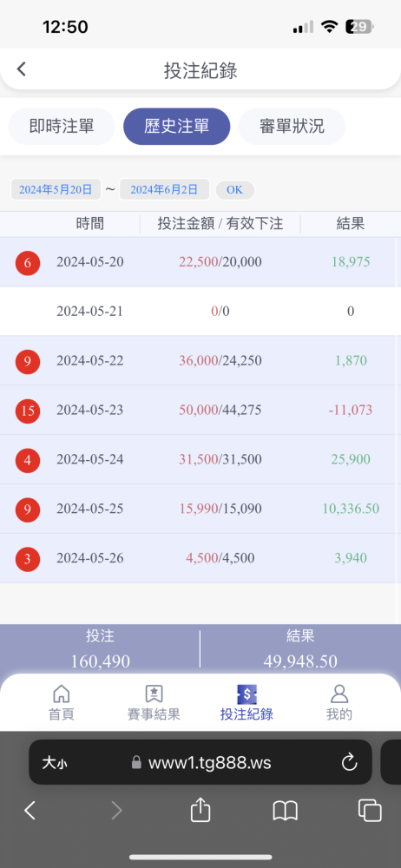
Task: Tap the red 6 badge on 2024-05-20
Action: (28, 262)
